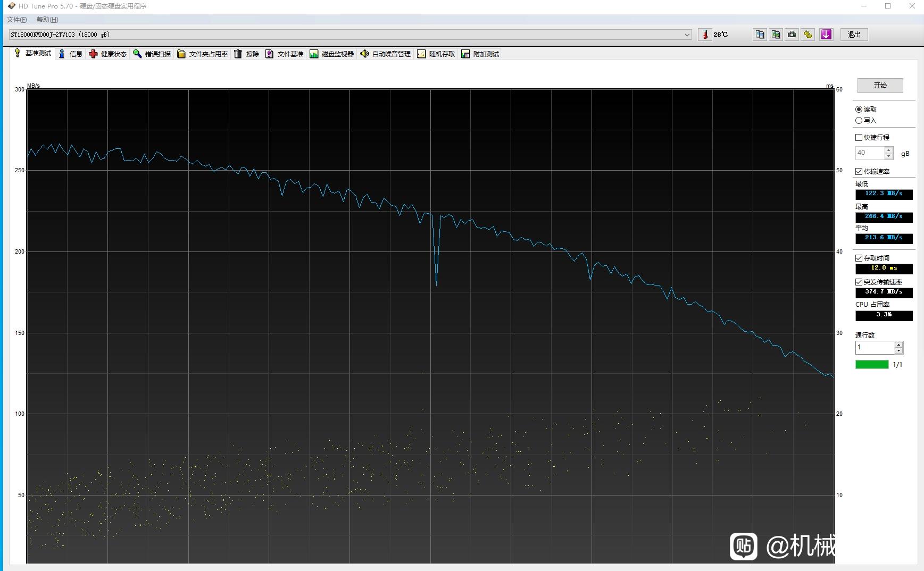Click the copy text to clipboard icon
The width and height of the screenshot is (924, 571).
[x=760, y=35]
